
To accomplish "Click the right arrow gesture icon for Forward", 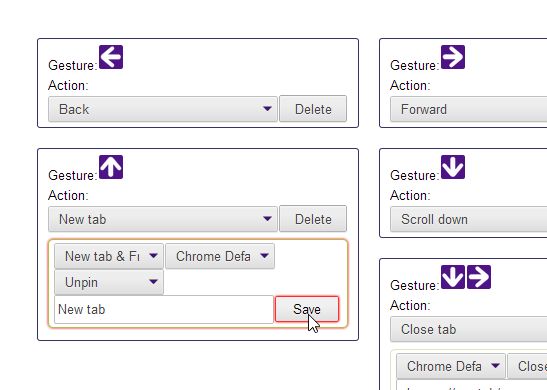I will click(453, 57).
